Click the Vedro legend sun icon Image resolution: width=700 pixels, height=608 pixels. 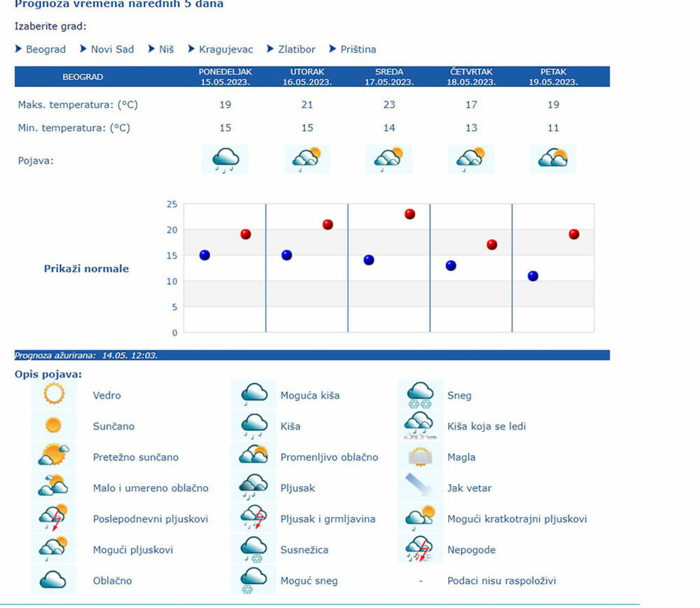(54, 394)
